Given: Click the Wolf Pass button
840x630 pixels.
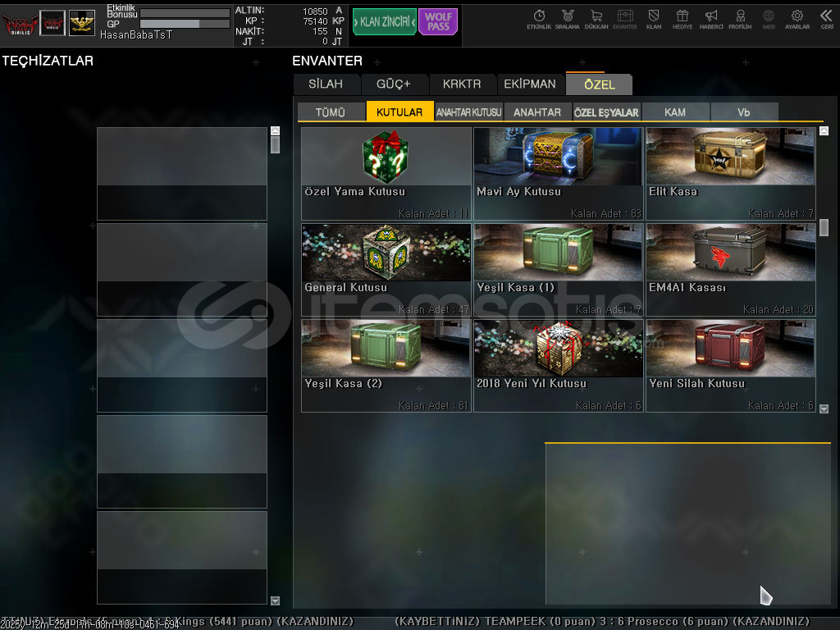Looking at the screenshot, I should (438, 22).
